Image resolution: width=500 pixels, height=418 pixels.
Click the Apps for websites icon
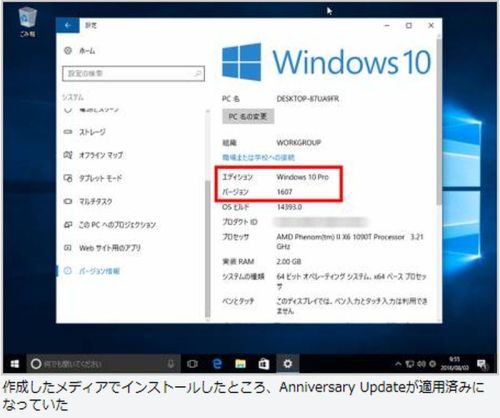pos(68,248)
